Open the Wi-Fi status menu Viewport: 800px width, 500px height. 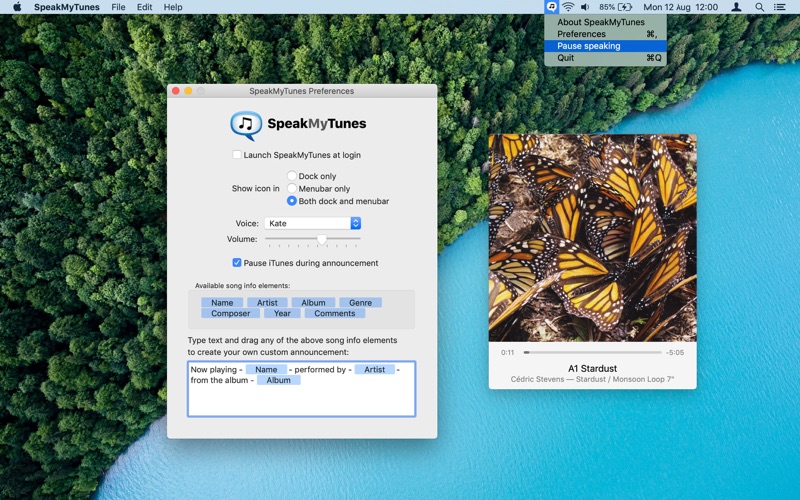[x=568, y=7]
